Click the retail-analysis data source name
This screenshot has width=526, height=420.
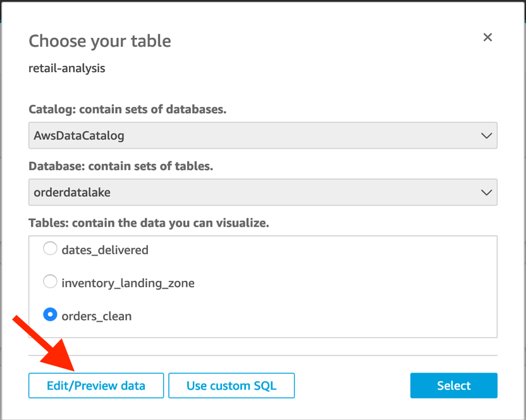click(x=67, y=68)
